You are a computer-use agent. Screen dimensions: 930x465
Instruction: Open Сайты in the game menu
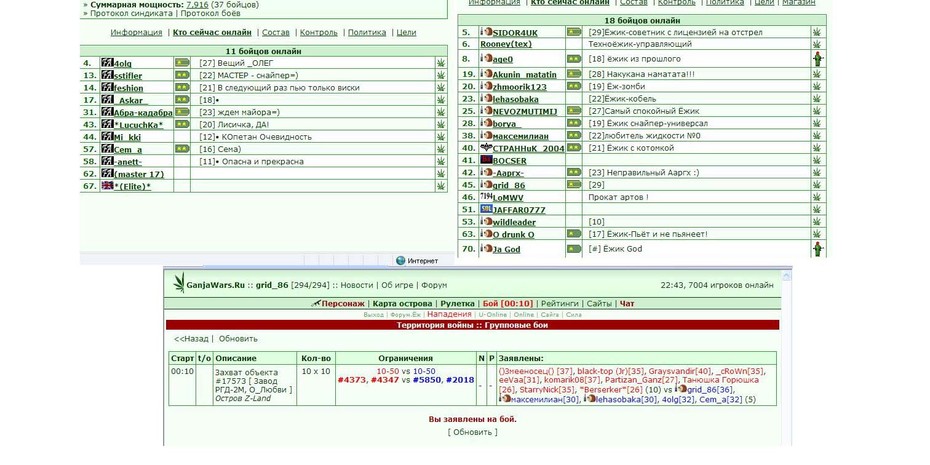coord(599,304)
